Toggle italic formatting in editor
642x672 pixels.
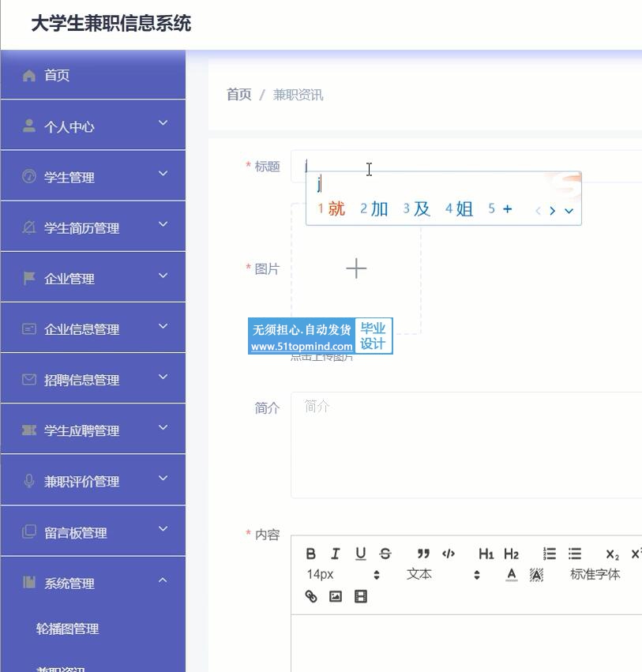336,554
